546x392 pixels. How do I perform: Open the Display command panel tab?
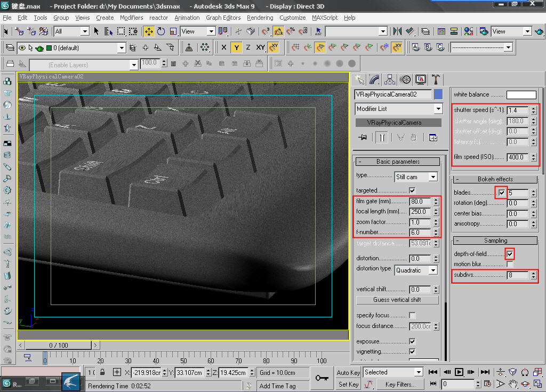(421, 79)
